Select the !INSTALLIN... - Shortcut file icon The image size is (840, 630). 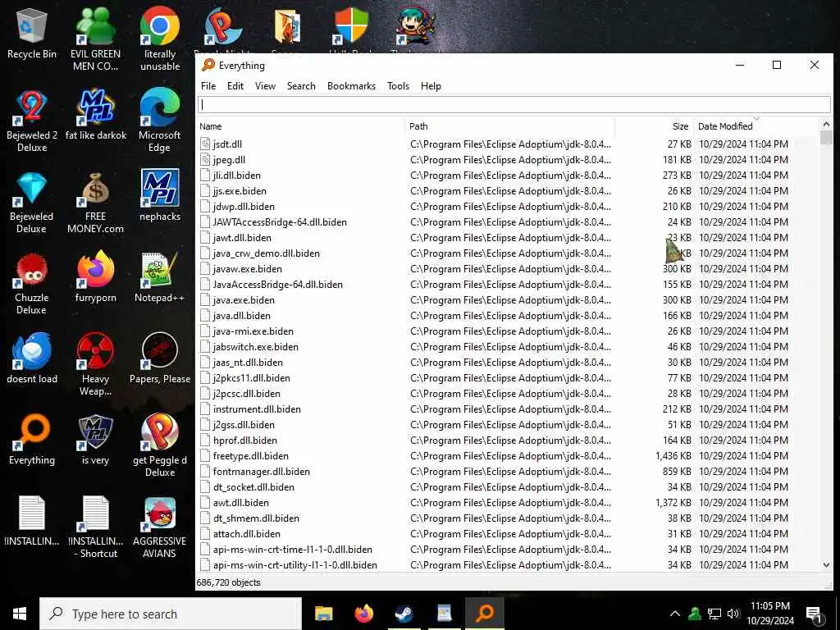tap(95, 527)
